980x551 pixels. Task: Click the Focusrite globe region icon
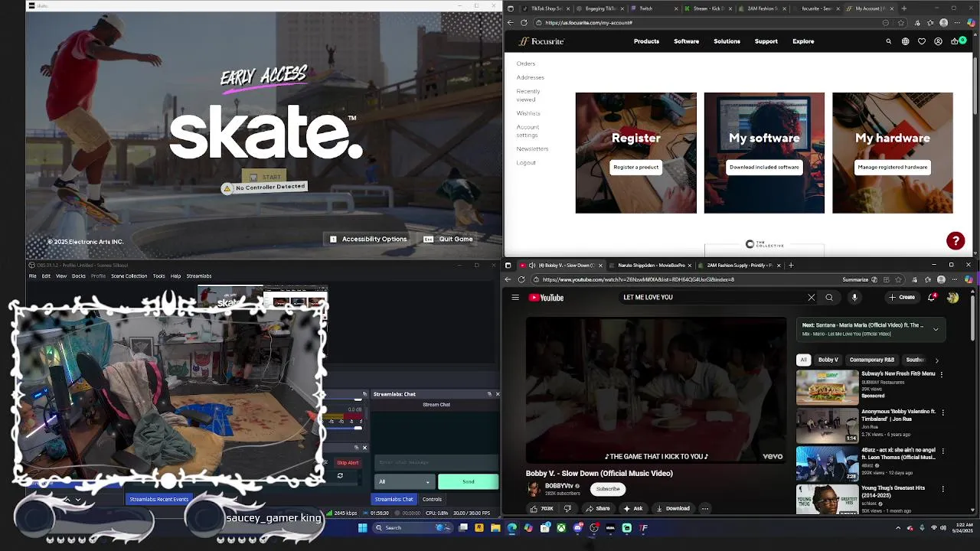[905, 41]
